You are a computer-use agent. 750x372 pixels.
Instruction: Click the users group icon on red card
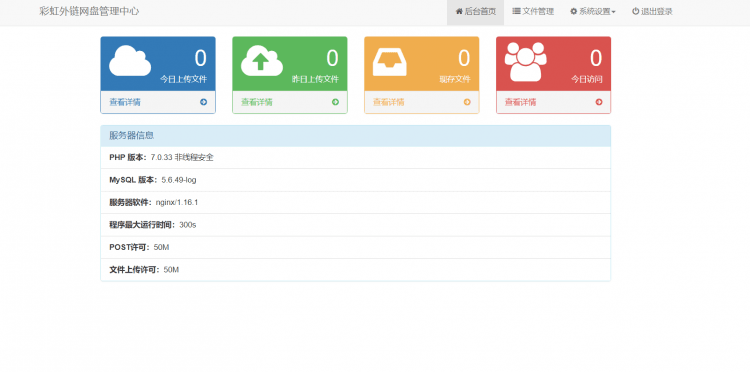[526, 62]
